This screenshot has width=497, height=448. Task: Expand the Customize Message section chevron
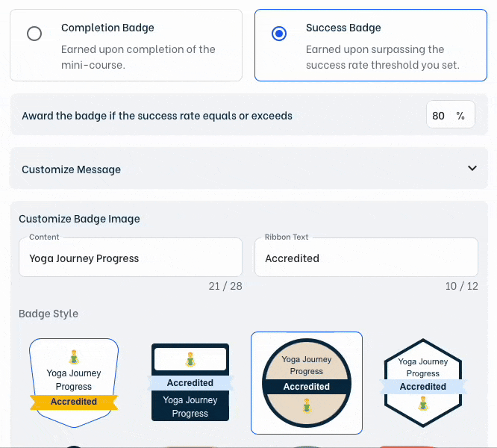[472, 169]
